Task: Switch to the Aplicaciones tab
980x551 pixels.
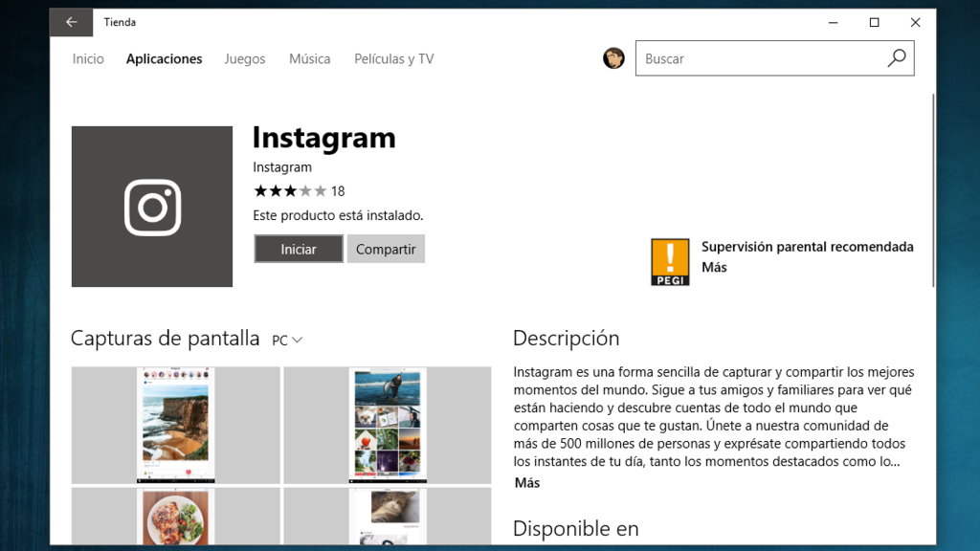Action: (164, 58)
